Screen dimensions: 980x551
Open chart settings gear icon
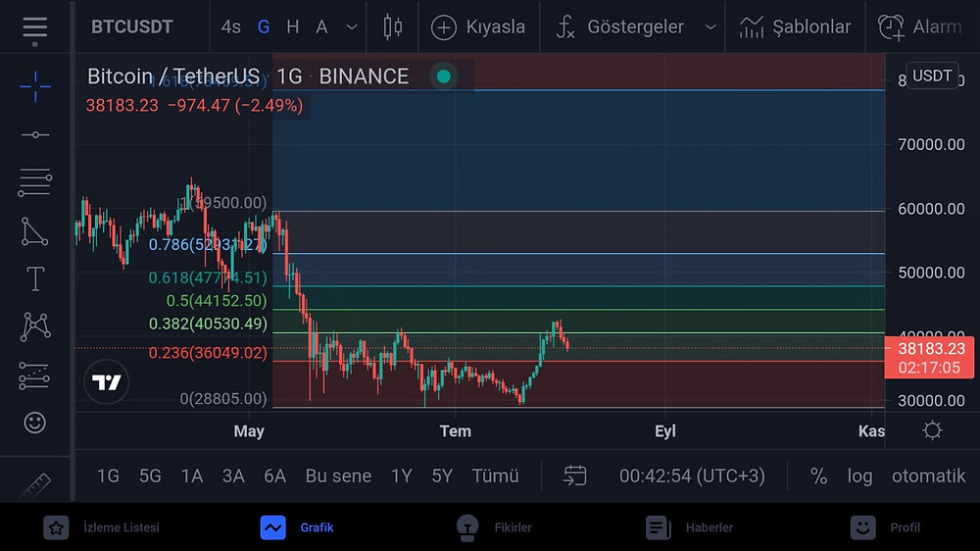point(932,430)
